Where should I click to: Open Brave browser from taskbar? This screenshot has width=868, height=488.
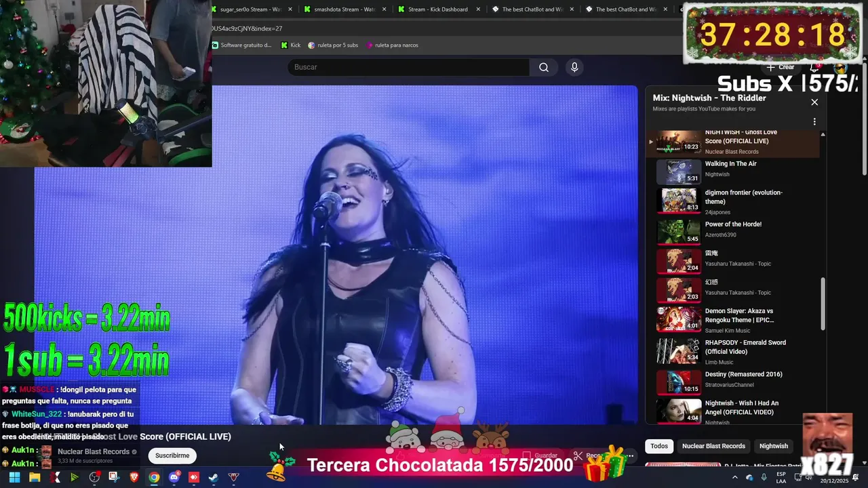click(134, 477)
